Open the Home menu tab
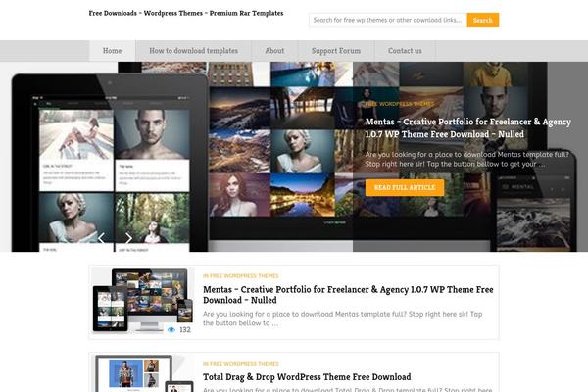 [x=112, y=51]
